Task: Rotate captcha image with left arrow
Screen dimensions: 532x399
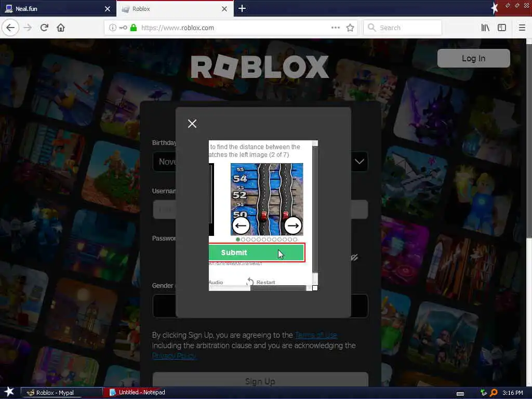Action: 241,225
